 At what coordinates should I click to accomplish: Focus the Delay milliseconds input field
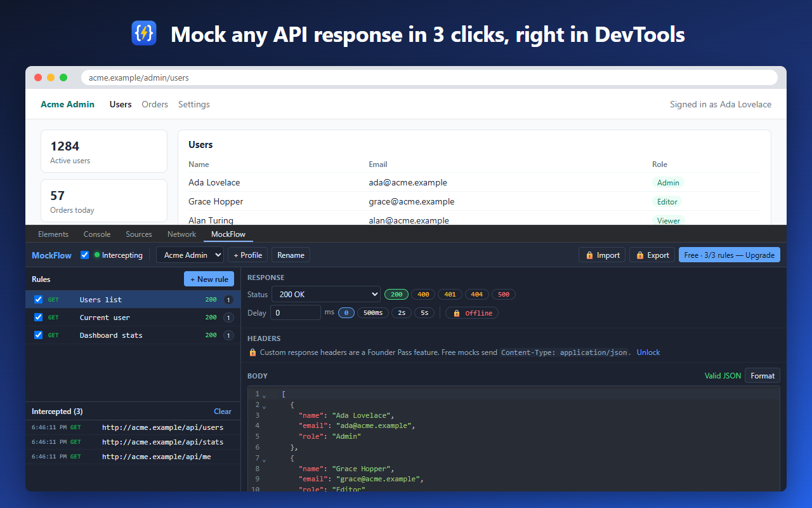(x=296, y=313)
